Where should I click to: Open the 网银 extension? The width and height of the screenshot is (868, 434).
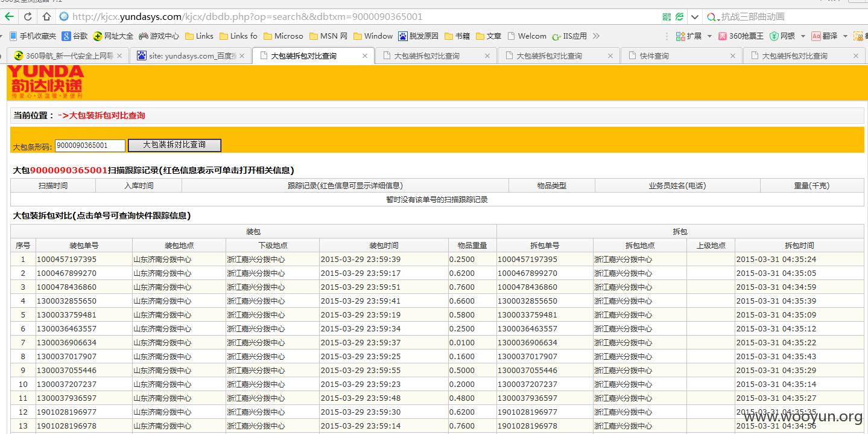coord(782,36)
